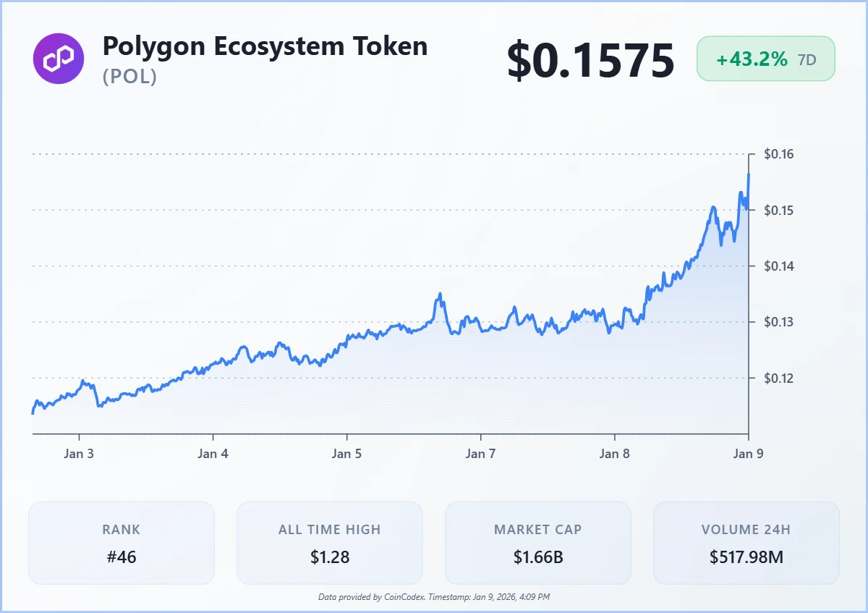Click the Polygon Ecosystem Token title
Viewport: 868px width, 613px height.
point(265,46)
